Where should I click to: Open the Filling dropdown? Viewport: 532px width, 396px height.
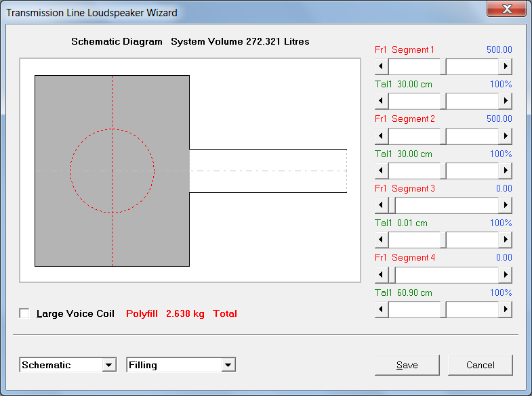pos(228,365)
